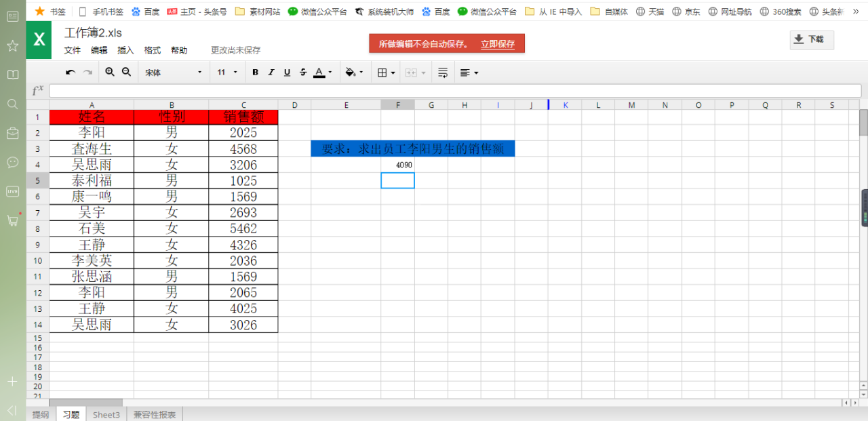Screen dimensions: 868x421
Task: Undo the last edit
Action: click(x=71, y=72)
